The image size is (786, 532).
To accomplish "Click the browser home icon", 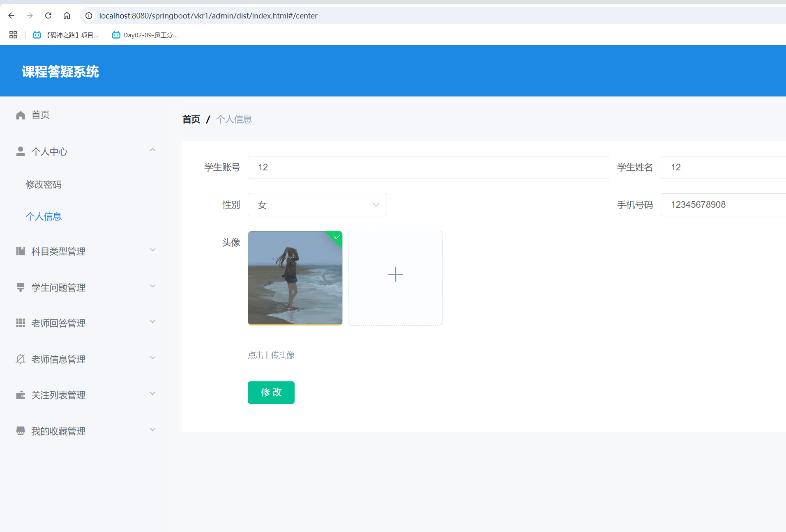I will (x=67, y=16).
